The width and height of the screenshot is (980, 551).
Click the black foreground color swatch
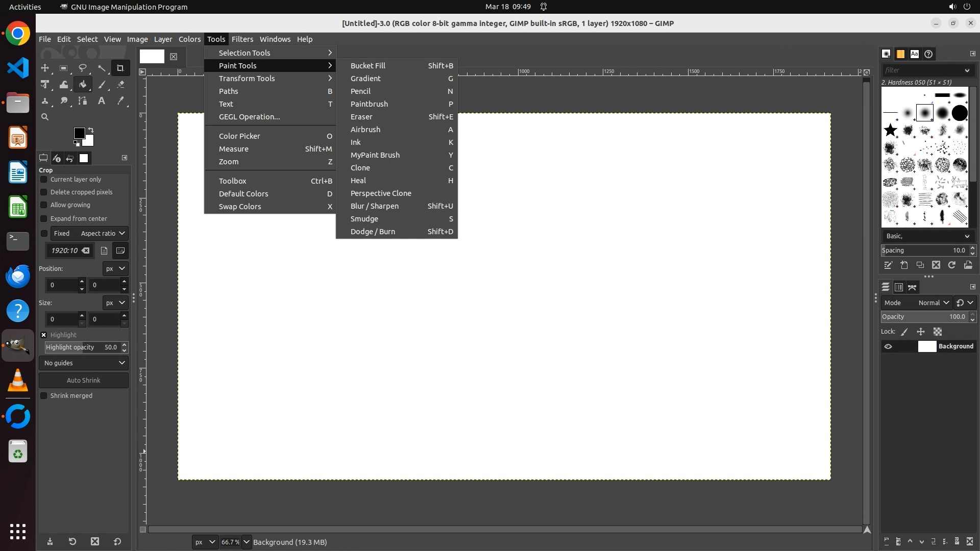point(79,133)
